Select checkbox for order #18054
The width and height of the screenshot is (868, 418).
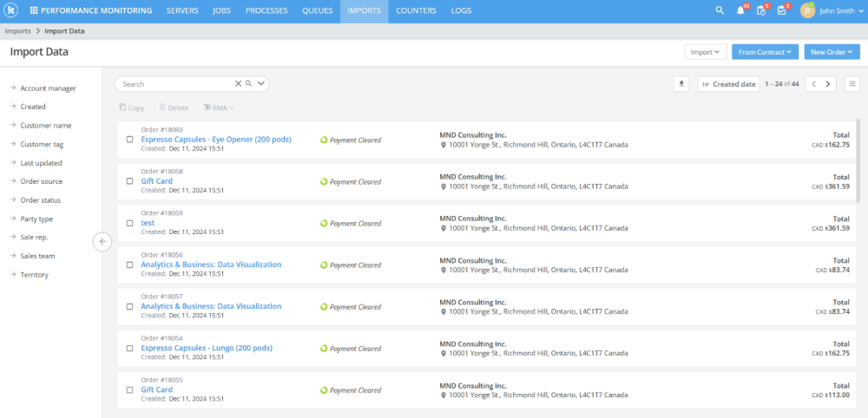coord(129,349)
